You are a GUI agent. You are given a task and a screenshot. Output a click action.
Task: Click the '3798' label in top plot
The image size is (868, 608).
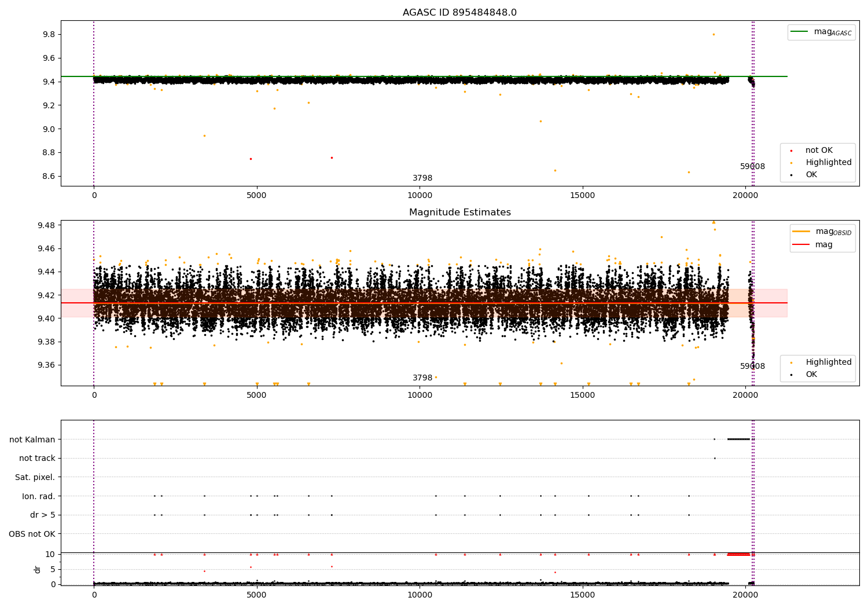(x=422, y=178)
